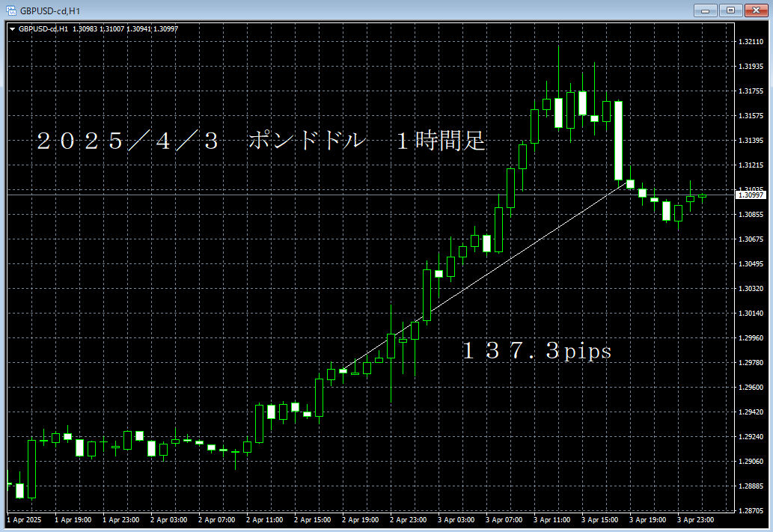Viewport: 773px width, 532px height.
Task: Close the GBPUSD-cd,H1 chart window
Action: pos(757,10)
